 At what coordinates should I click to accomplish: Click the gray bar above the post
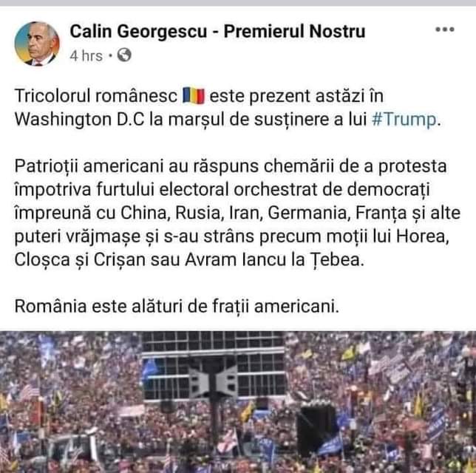click(x=238, y=3)
